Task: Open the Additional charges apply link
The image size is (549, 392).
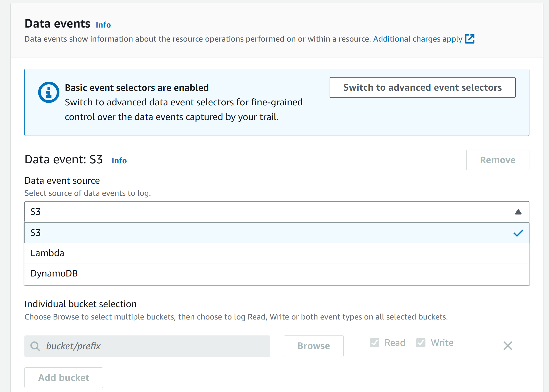Action: tap(418, 39)
